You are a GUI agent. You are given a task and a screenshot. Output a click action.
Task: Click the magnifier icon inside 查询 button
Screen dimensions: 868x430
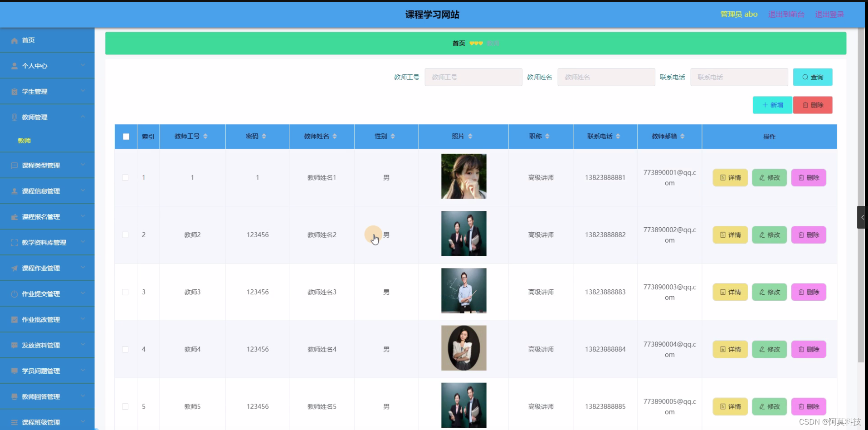[804, 77]
